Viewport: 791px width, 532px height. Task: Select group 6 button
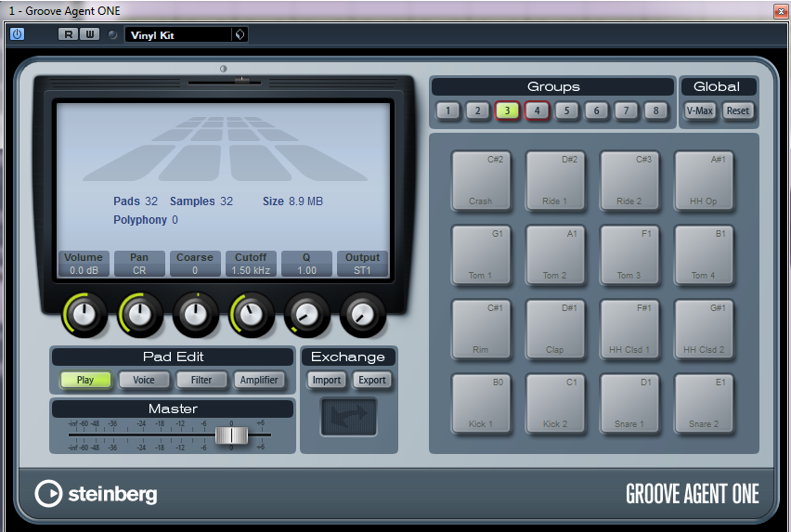click(596, 110)
